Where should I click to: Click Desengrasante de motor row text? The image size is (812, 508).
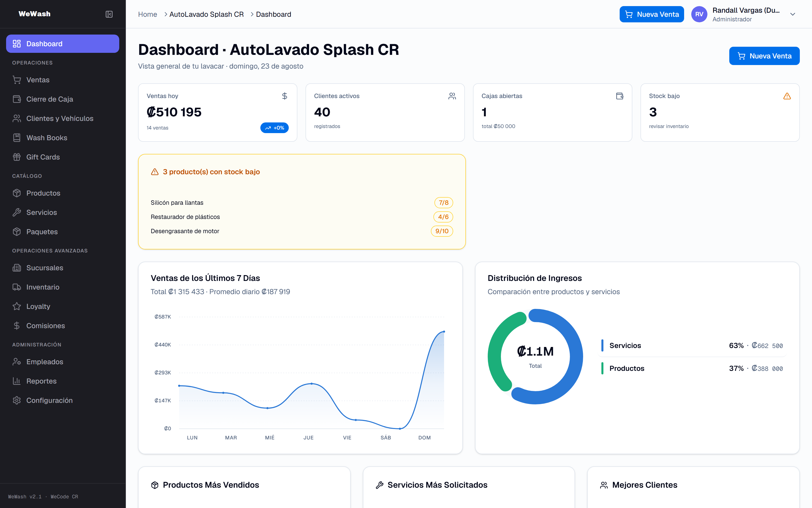[185, 231]
